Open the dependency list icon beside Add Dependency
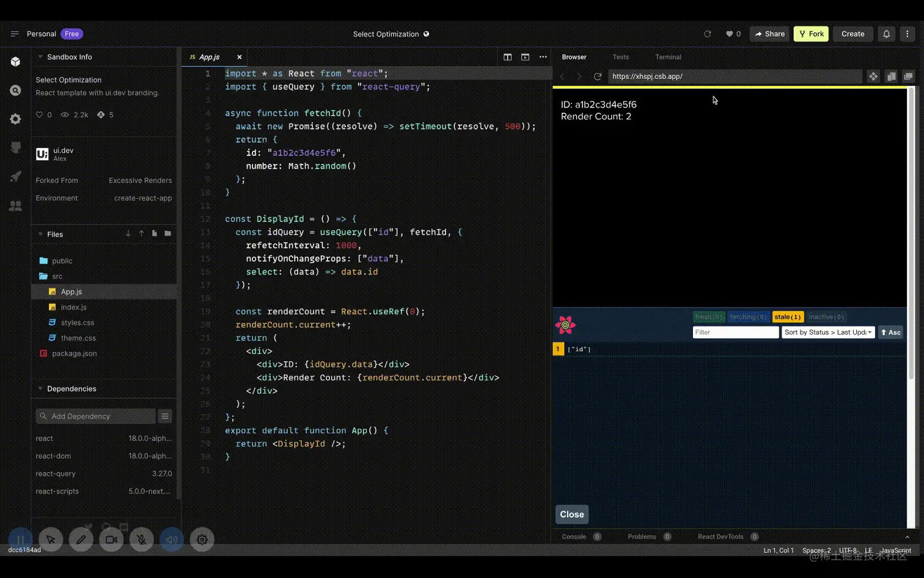 (x=165, y=416)
